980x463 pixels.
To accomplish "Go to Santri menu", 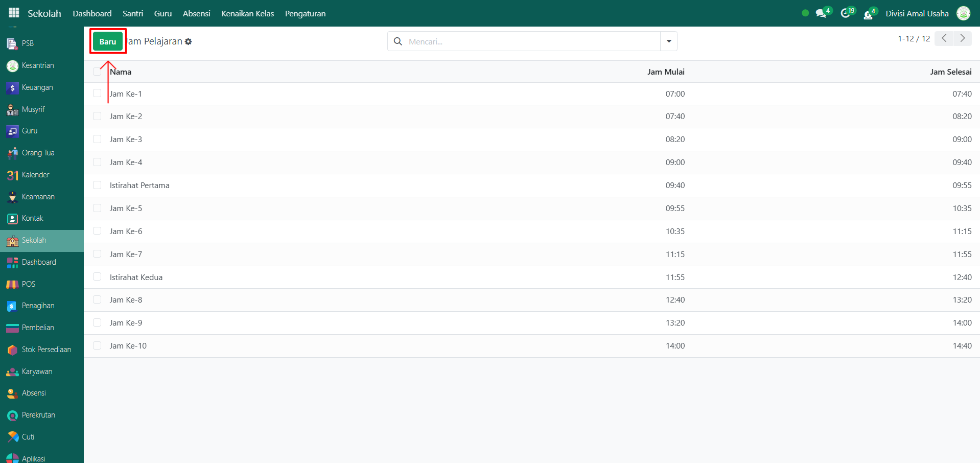I will coord(133,14).
